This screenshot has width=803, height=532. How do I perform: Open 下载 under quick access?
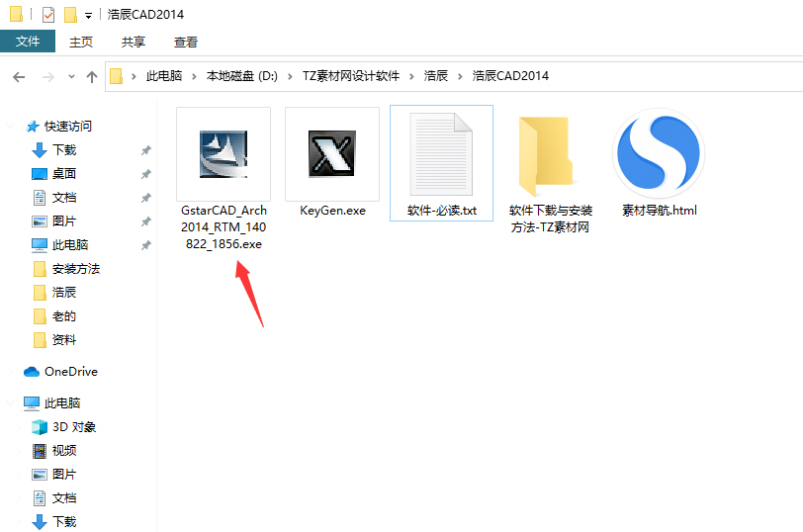click(x=64, y=150)
